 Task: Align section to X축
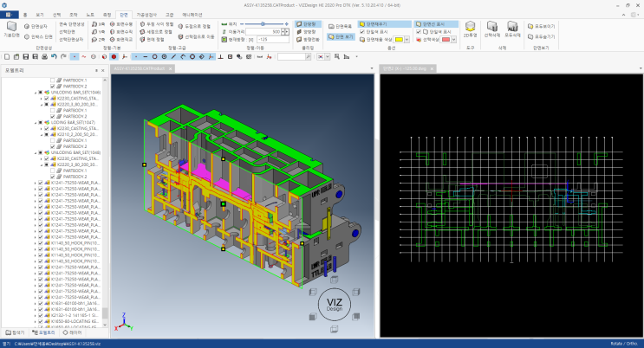pos(98,24)
